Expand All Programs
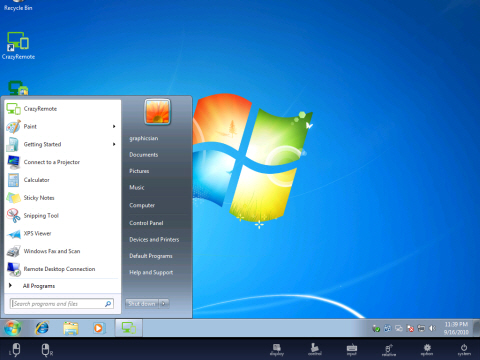 63,286
